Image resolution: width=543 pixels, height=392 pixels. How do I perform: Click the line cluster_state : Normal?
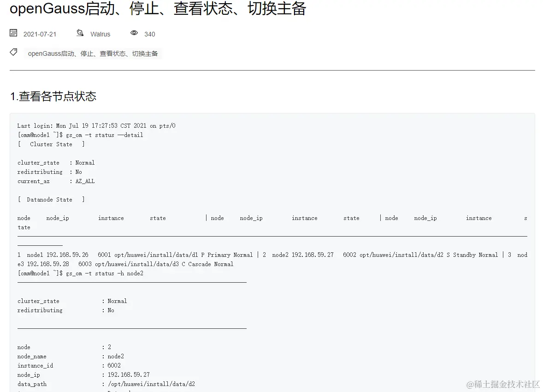point(56,162)
